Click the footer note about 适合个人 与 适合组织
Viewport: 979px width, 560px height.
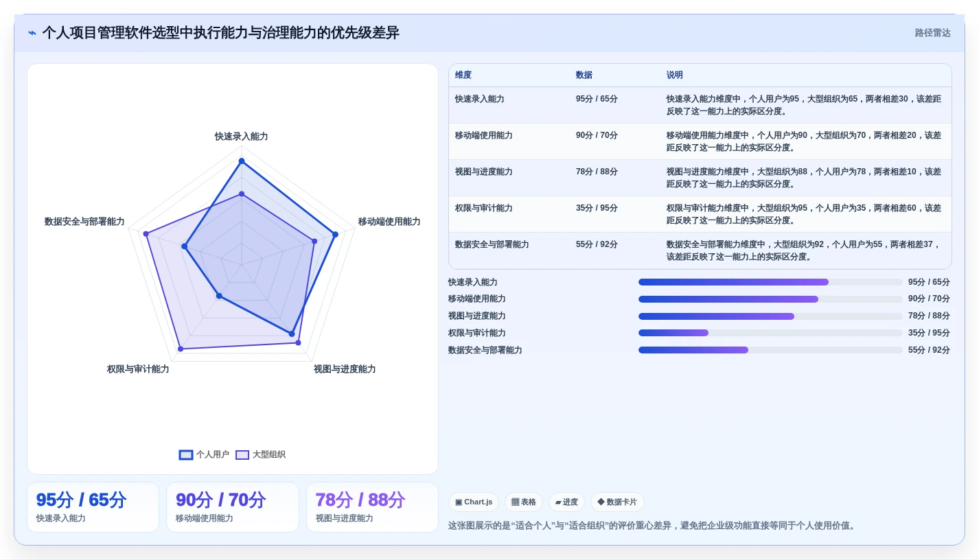click(653, 526)
